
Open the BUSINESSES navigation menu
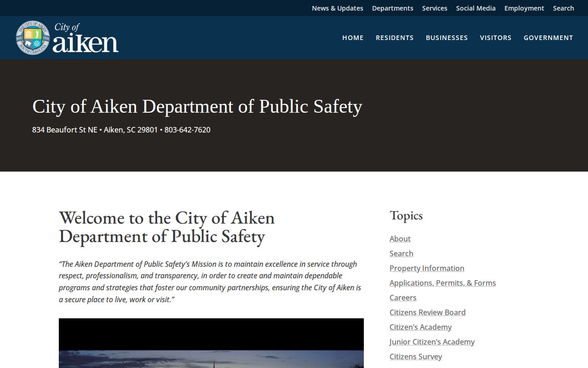coord(447,38)
